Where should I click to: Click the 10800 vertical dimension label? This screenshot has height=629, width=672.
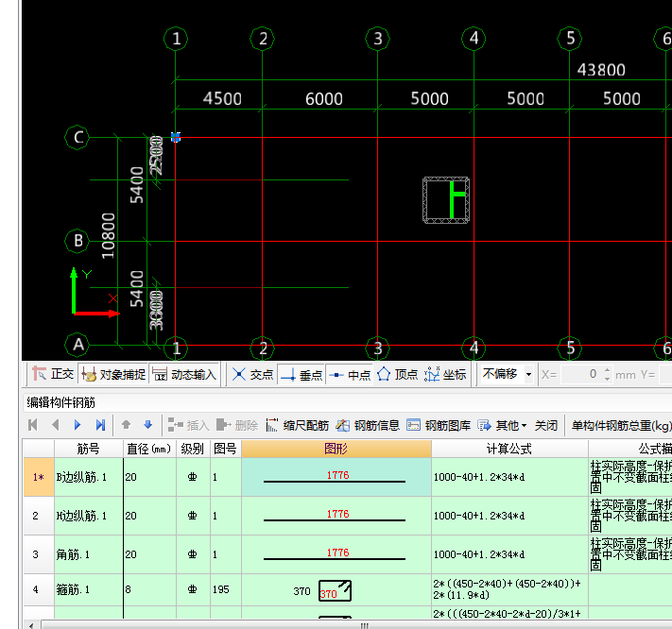click(x=108, y=236)
